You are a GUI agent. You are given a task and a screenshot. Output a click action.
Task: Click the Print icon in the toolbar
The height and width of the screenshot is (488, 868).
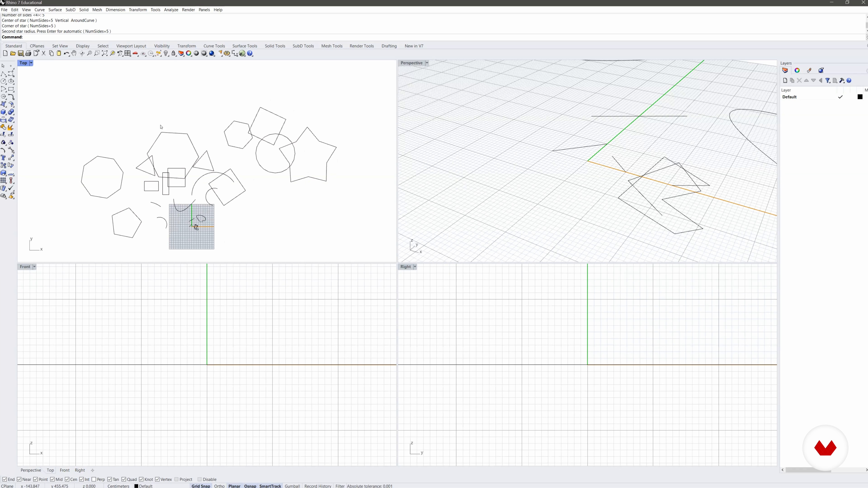point(28,53)
